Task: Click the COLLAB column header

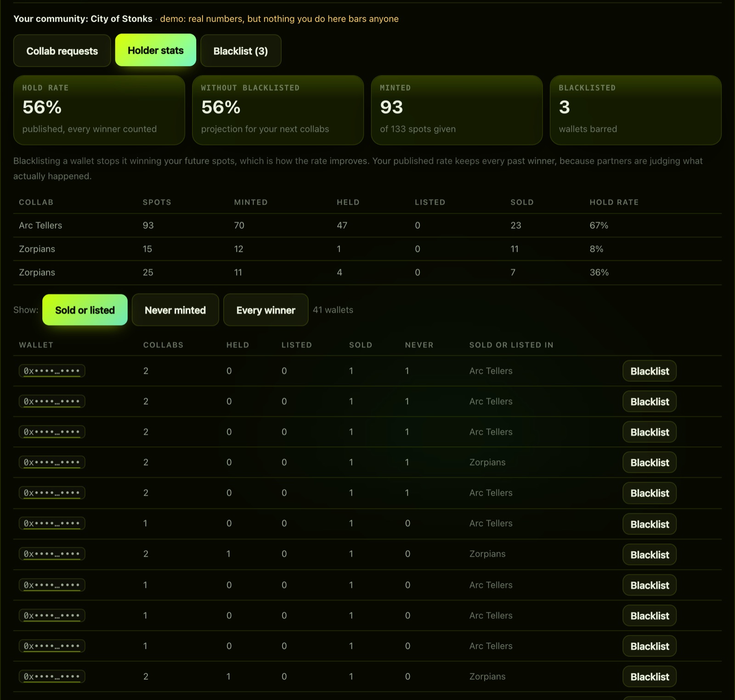Action: (x=36, y=202)
